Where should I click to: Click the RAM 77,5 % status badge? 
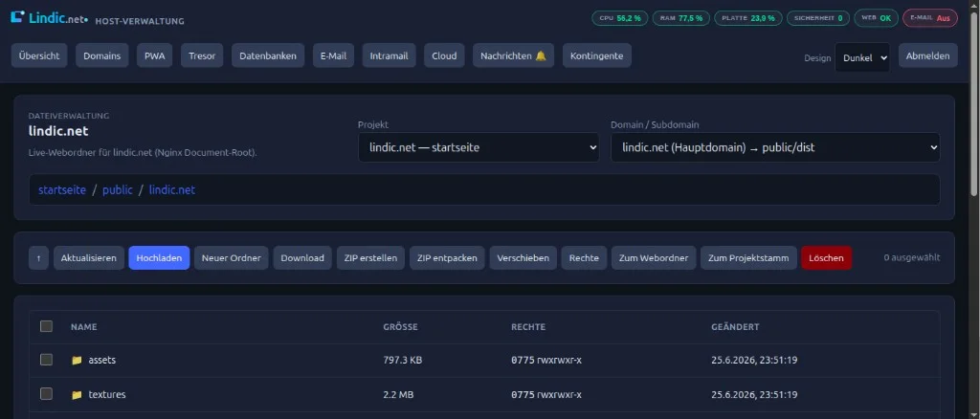point(681,18)
